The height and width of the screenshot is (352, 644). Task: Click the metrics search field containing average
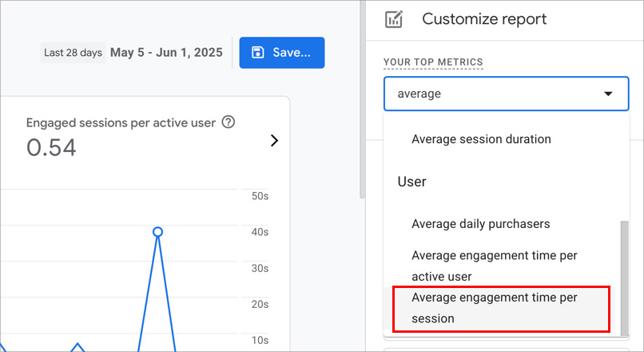tap(506, 94)
